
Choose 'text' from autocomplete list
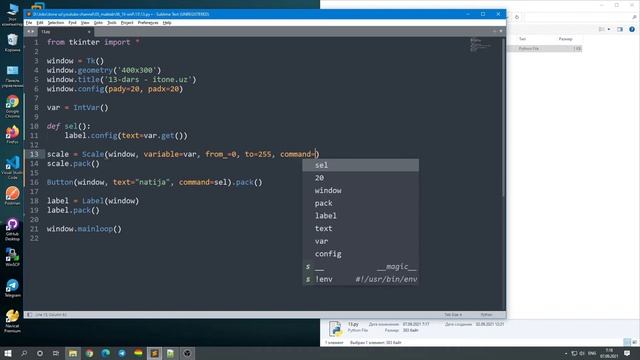coord(360,229)
